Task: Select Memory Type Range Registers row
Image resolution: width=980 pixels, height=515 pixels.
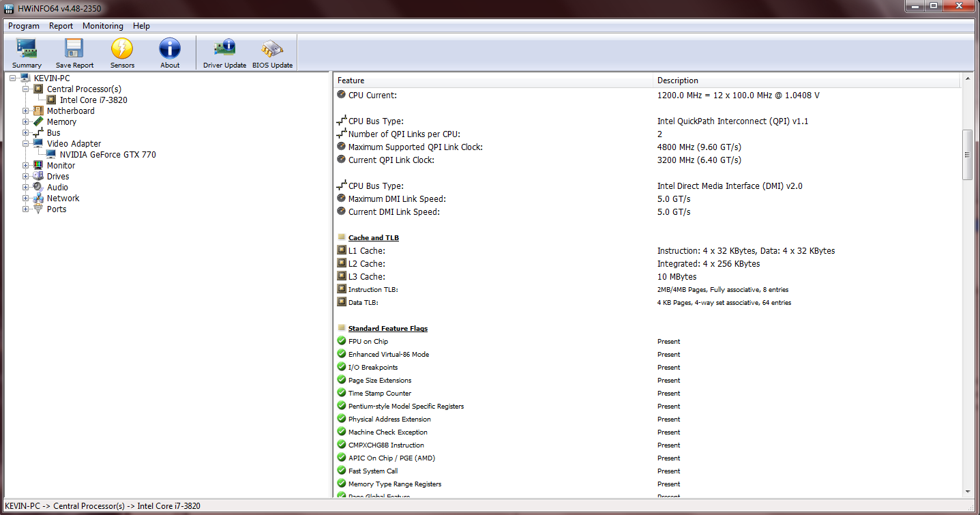Action: pos(648,484)
